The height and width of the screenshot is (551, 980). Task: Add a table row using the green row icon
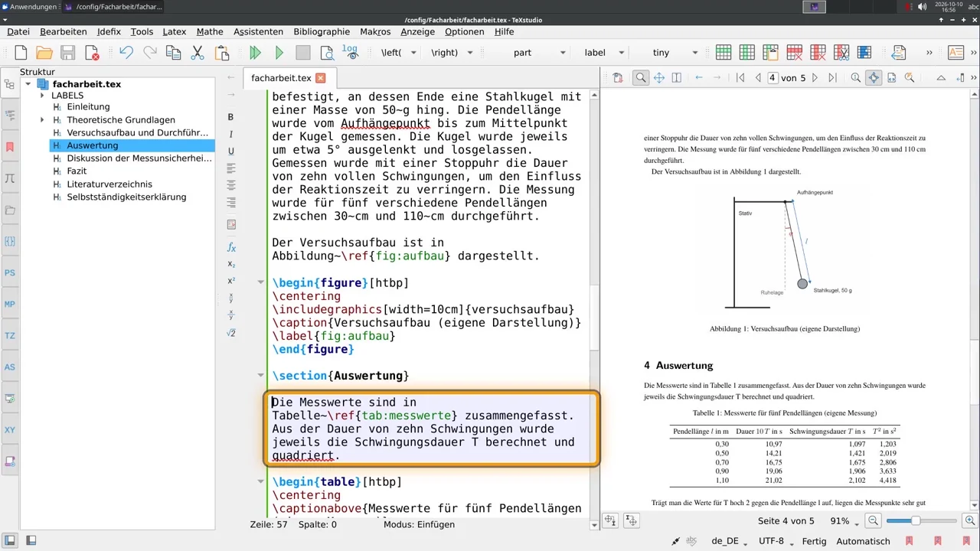pyautogui.click(x=724, y=53)
